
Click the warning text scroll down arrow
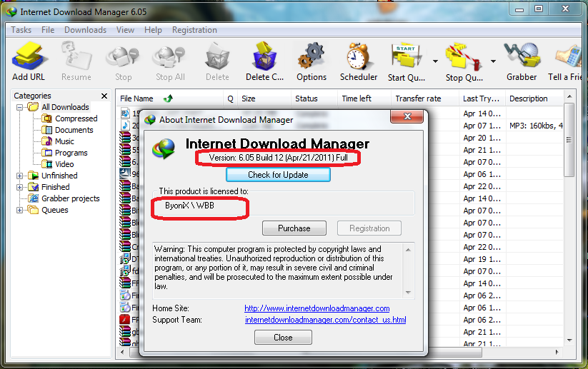[x=409, y=293]
